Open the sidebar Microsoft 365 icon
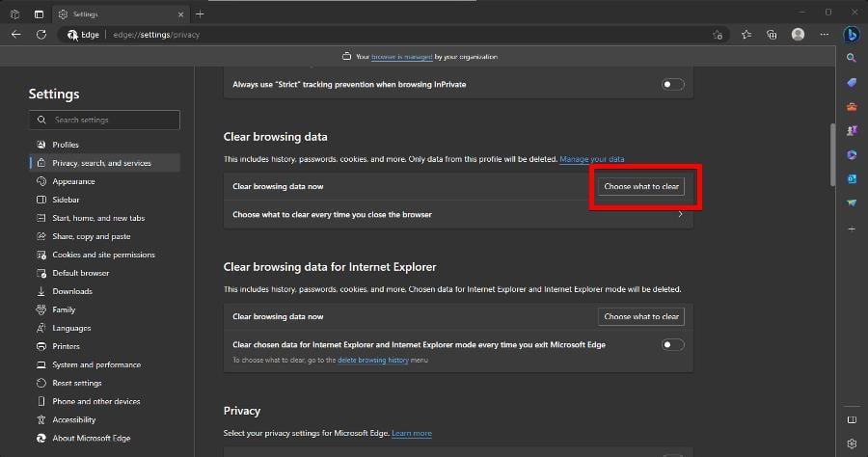The width and height of the screenshot is (868, 457). coord(852,155)
